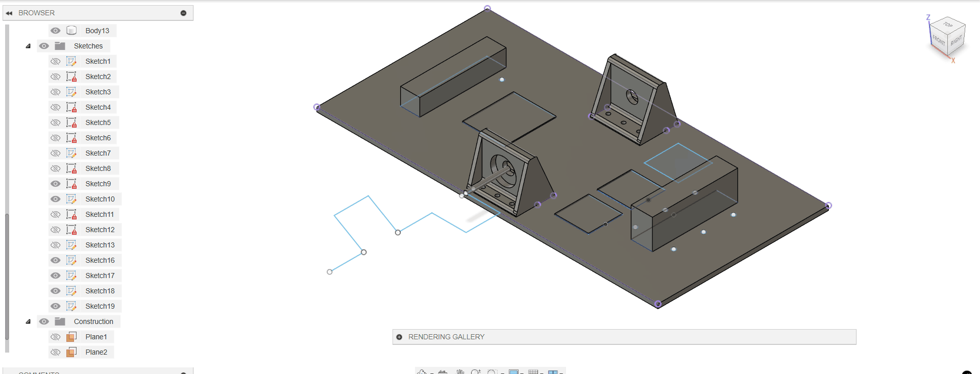Collapse the Browser panel with double arrows

tap(9, 13)
